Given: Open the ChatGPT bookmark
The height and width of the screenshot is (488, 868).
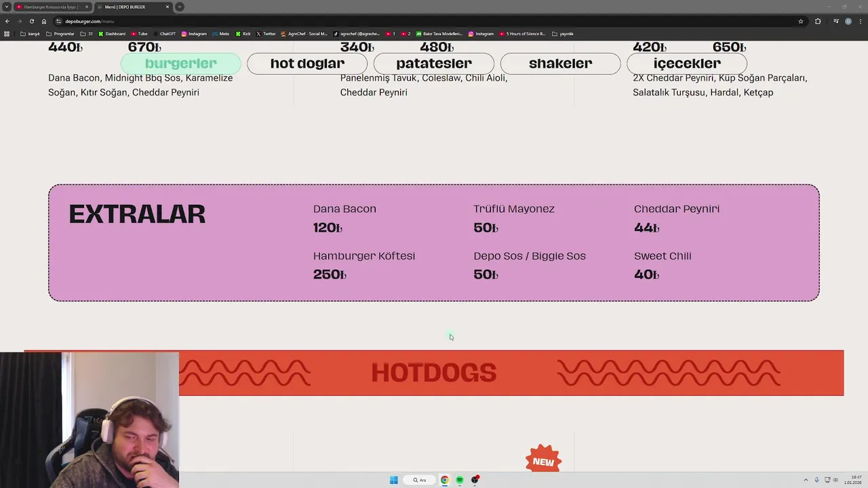Looking at the screenshot, I should coord(164,34).
